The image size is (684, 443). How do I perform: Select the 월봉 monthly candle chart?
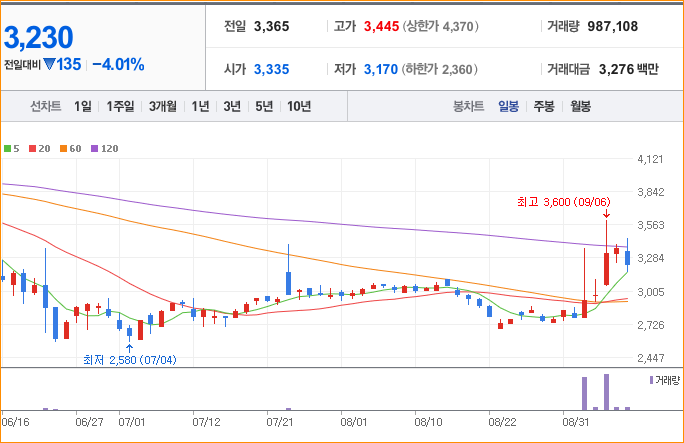pos(581,106)
